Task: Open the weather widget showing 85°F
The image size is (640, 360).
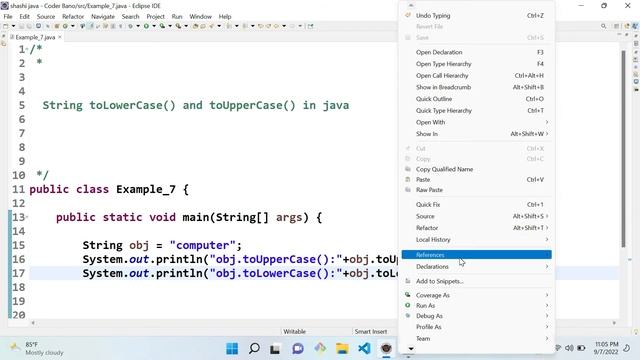Action: (x=37, y=348)
